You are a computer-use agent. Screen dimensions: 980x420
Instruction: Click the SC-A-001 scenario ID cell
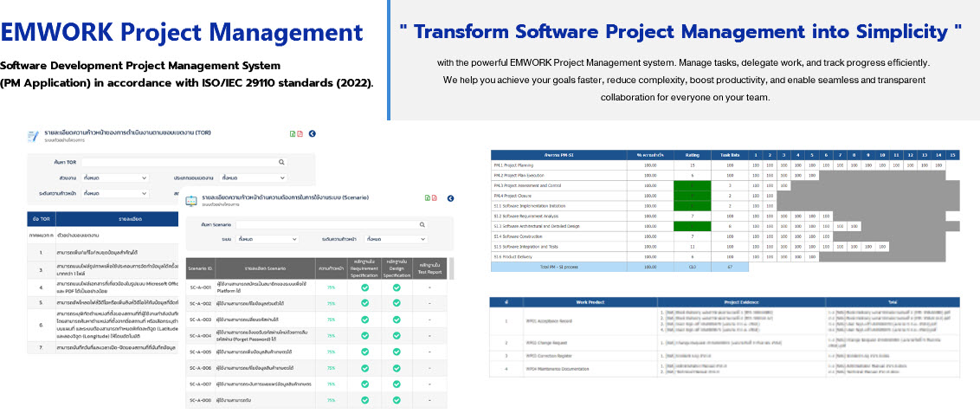click(x=201, y=288)
